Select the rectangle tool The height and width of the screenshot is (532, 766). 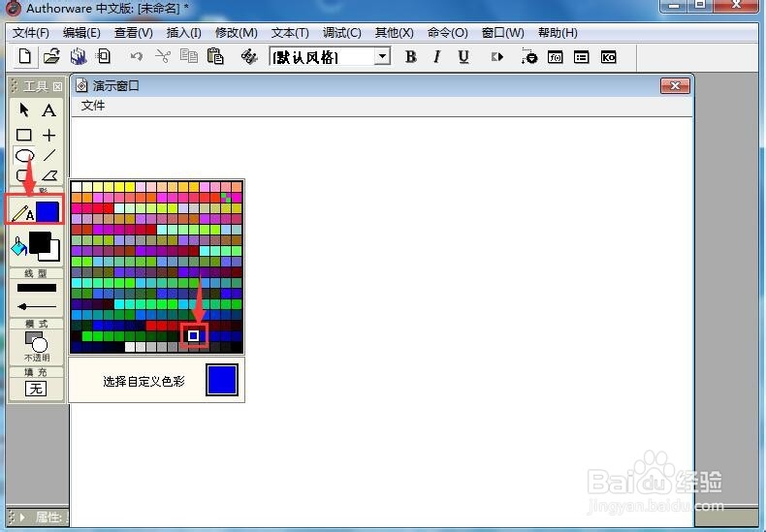(24, 135)
